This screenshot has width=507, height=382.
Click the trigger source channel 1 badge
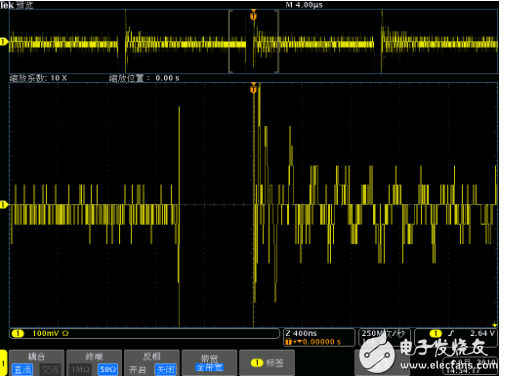click(435, 333)
